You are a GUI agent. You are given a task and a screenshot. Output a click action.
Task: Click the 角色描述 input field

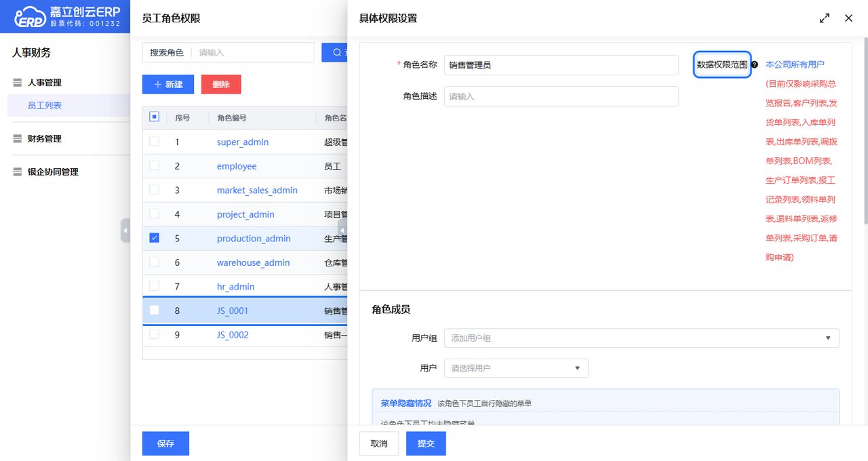[x=561, y=96]
